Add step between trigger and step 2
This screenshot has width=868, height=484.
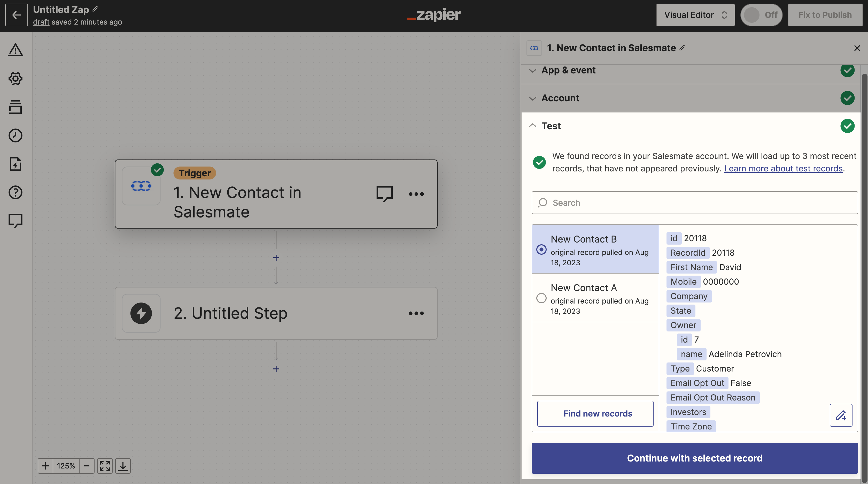(276, 258)
